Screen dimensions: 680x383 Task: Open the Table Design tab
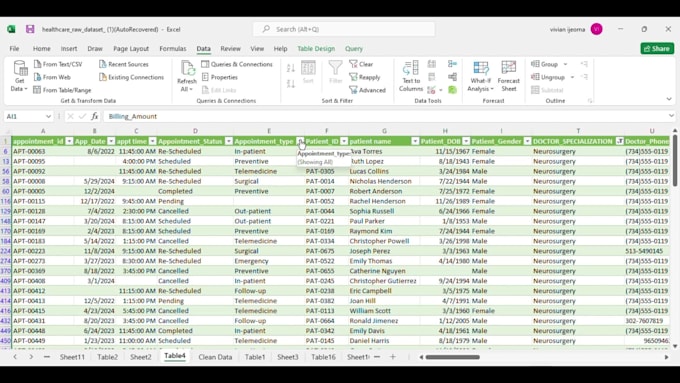pyautogui.click(x=316, y=49)
